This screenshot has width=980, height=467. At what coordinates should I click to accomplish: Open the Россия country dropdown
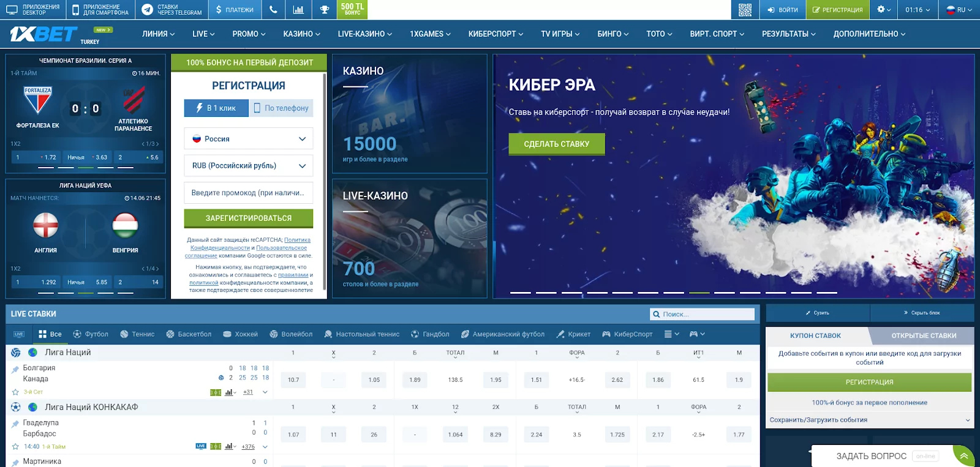click(x=249, y=139)
